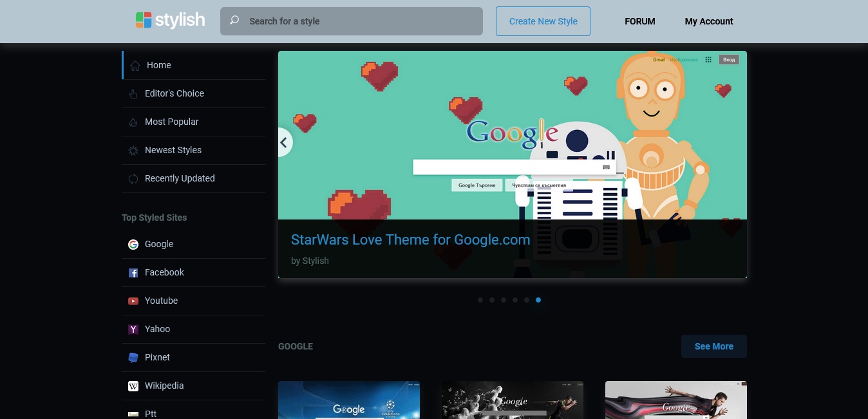Select the fourth carousel dot
868x419 pixels.
pos(515,300)
